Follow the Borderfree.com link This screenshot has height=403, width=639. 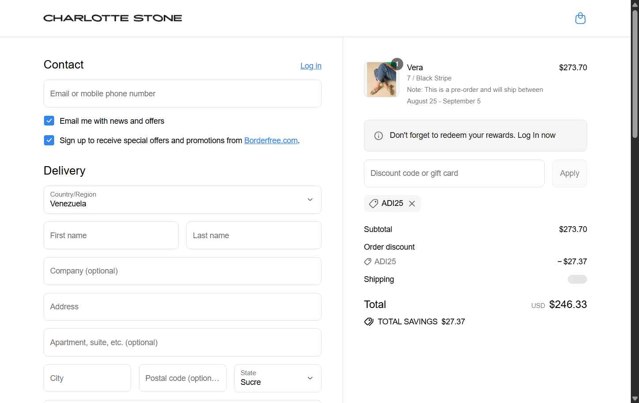point(271,140)
